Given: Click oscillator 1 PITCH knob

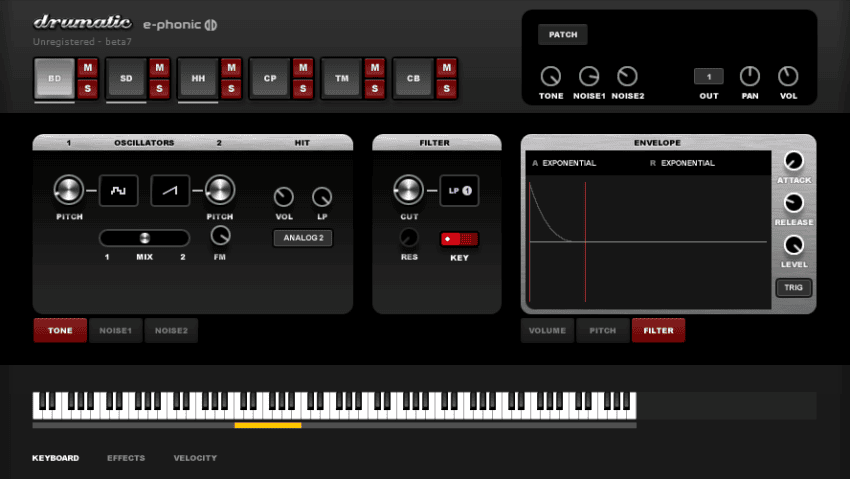Looking at the screenshot, I should [x=69, y=190].
